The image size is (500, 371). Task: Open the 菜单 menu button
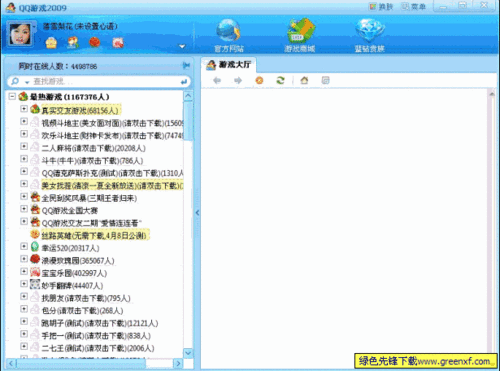(x=413, y=7)
